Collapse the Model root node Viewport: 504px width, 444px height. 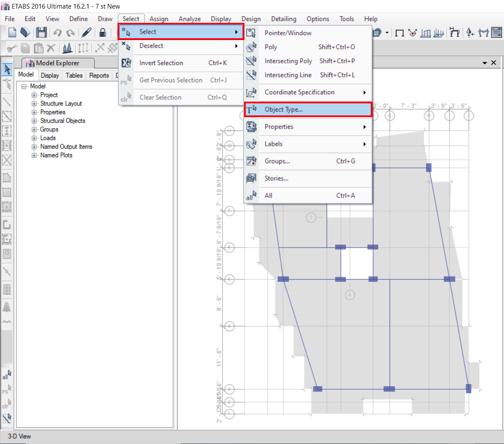click(x=24, y=87)
